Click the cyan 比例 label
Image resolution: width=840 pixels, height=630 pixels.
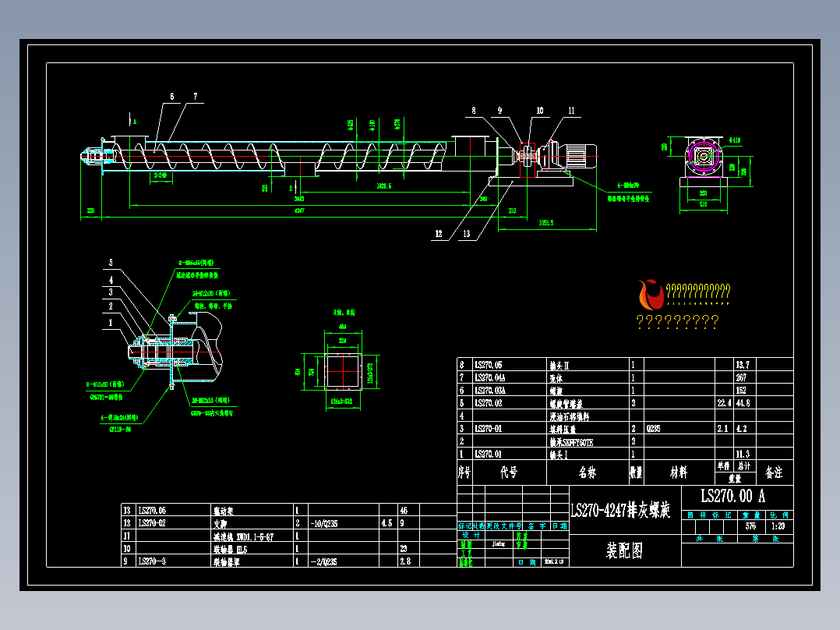pyautogui.click(x=779, y=515)
